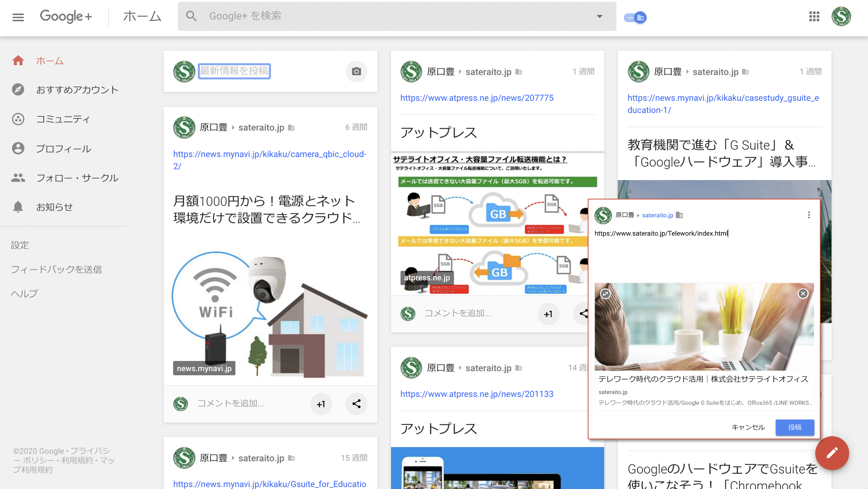Screen dimensions: 868x489
Task: Open atpress news/201133 link
Action: pos(477,394)
